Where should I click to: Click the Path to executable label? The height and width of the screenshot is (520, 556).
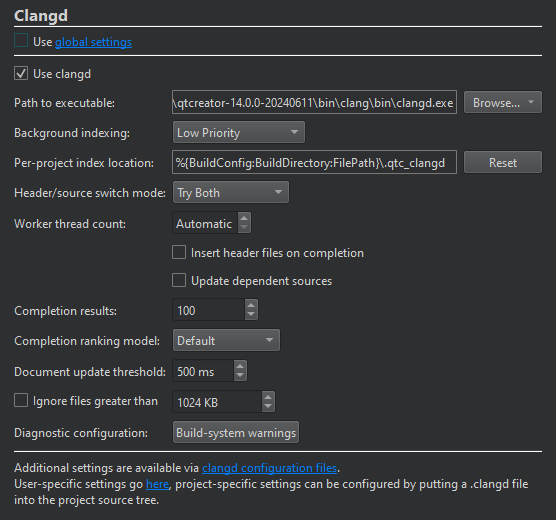pos(65,103)
